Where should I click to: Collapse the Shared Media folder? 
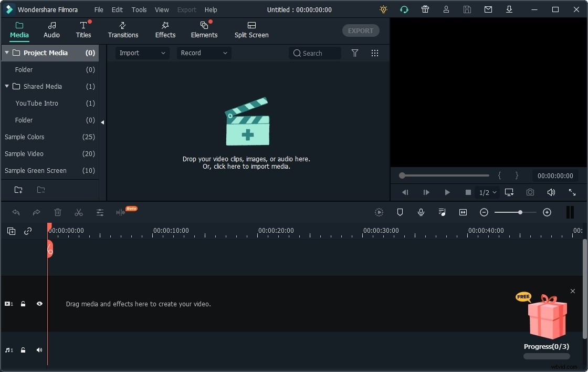tap(7, 86)
